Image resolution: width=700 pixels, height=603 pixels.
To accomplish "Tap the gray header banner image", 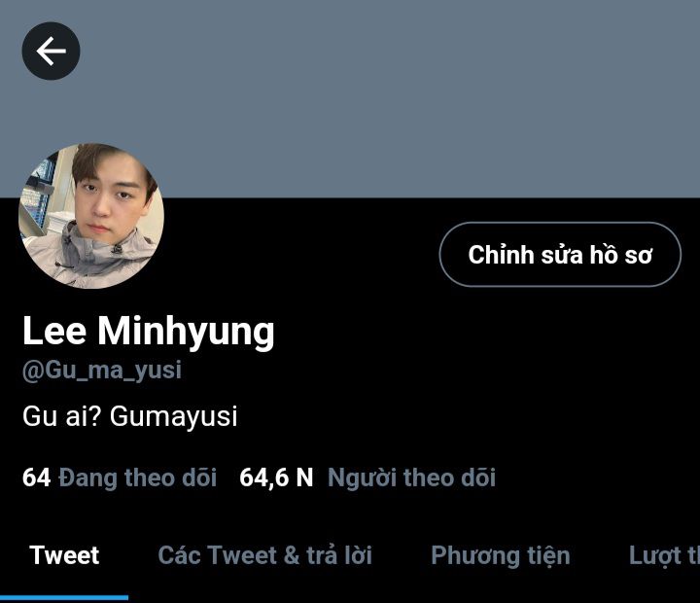I will pos(350,98).
